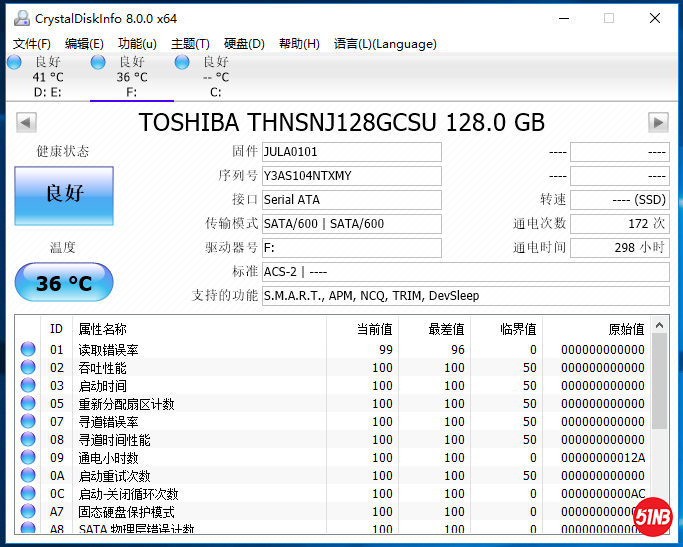Click the attribute list vertical scrollbar
Viewport: 683px width, 547px height.
pos(659,420)
